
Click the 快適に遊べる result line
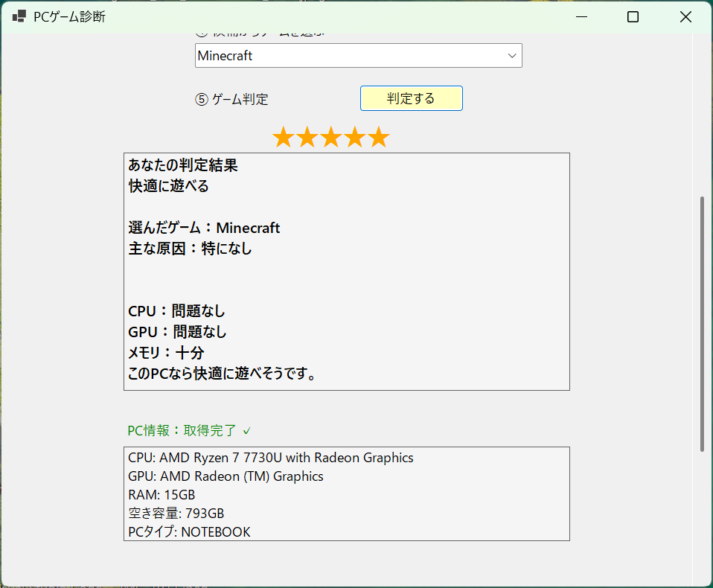pyautogui.click(x=169, y=186)
